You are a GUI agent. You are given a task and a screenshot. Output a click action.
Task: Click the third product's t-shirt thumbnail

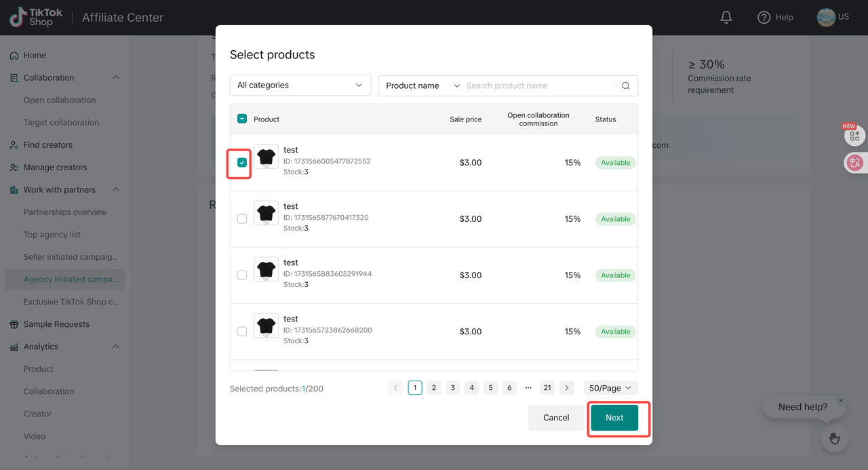tap(266, 270)
